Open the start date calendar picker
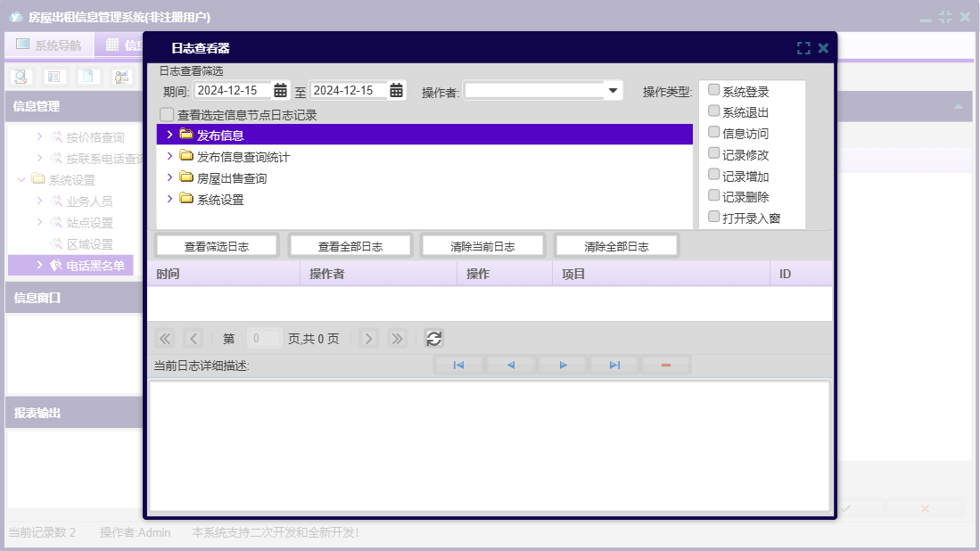Image resolution: width=980 pixels, height=551 pixels. [x=280, y=90]
